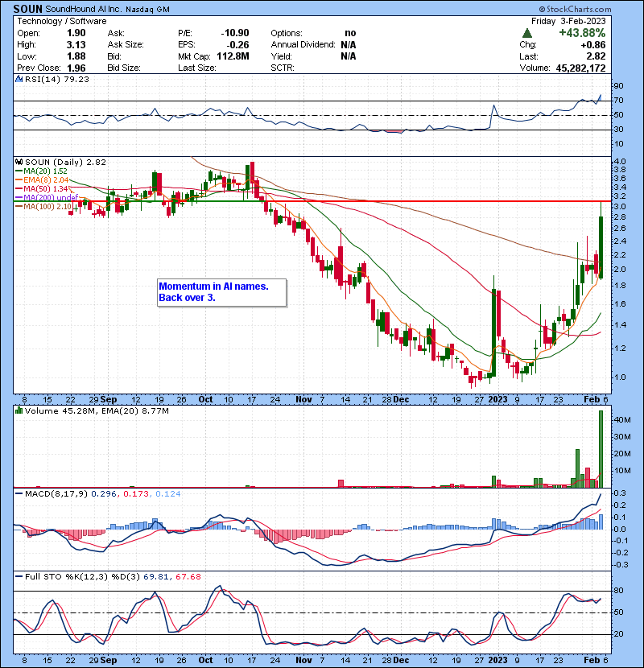Screen dimensions: 644x668
Task: Click the RSI panel line-chart icon
Action: (x=19, y=79)
